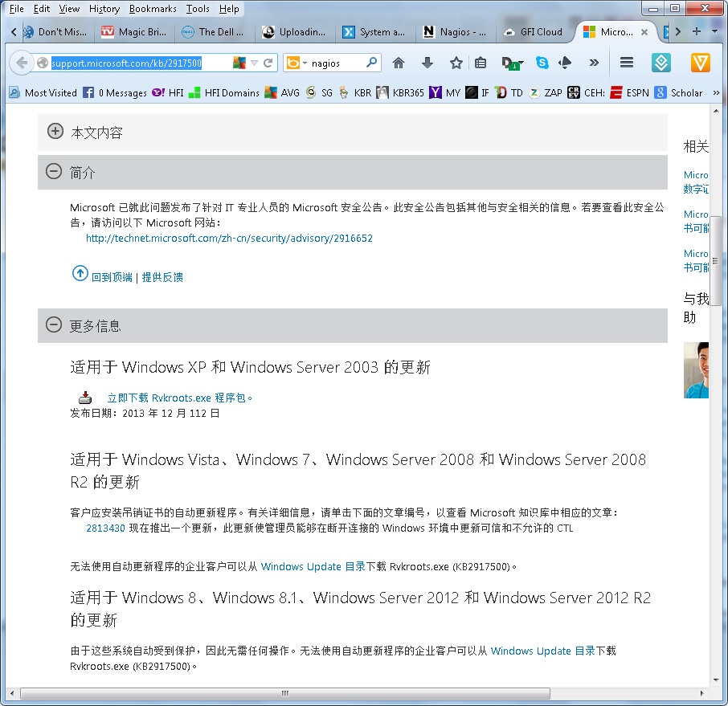
Task: Open the bookmarks list icon
Action: pyautogui.click(x=481, y=63)
